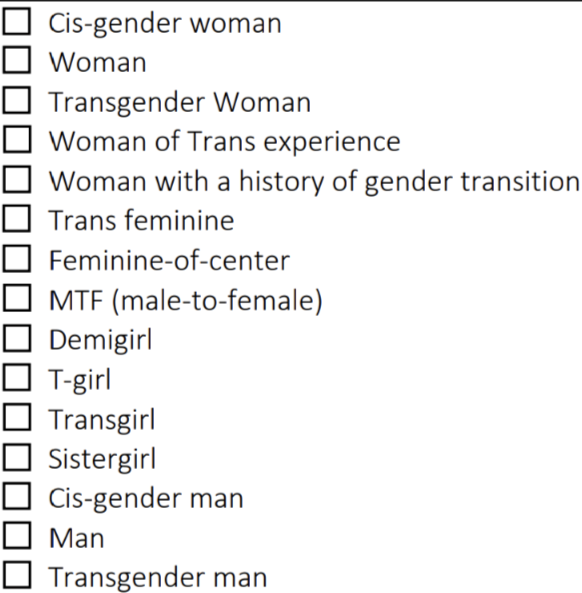Click the Cis-gender man label text
582x593 pixels.
click(146, 499)
